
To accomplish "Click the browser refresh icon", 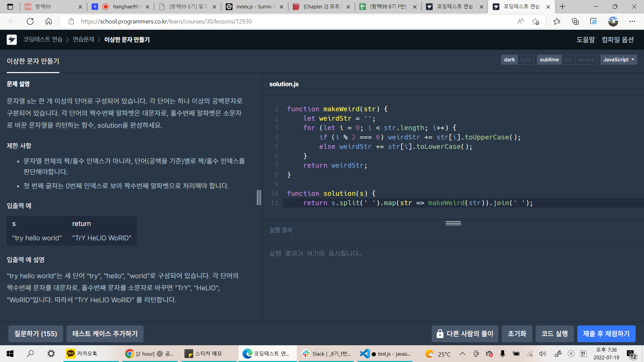I will pos(30,21).
